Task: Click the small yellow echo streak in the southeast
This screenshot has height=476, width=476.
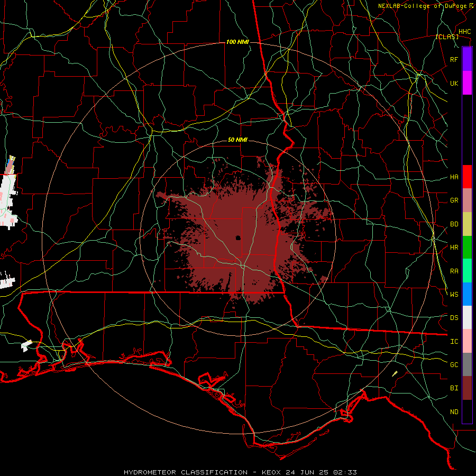Action: click(395, 374)
